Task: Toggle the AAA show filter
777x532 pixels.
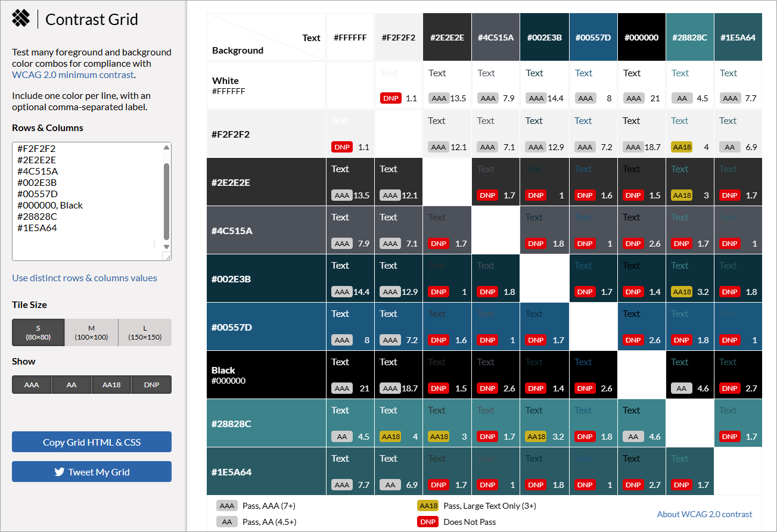Action: click(x=32, y=385)
